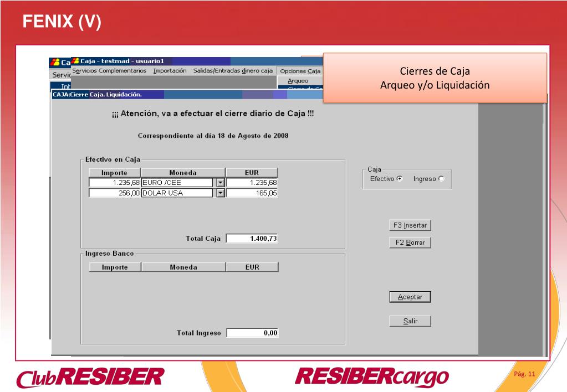Screen dimensions: 567x392
Task: Open Salidas/Entradas dinero caja menu
Action: pos(233,71)
